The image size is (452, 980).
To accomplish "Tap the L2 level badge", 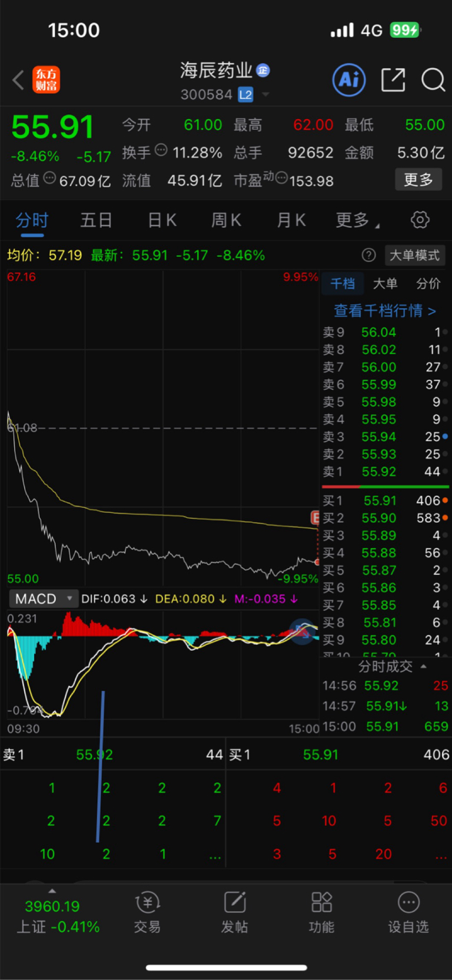I will click(x=245, y=94).
